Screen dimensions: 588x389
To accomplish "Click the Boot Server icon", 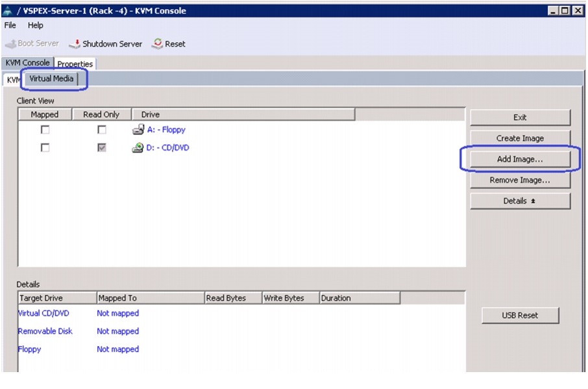I will 10,44.
